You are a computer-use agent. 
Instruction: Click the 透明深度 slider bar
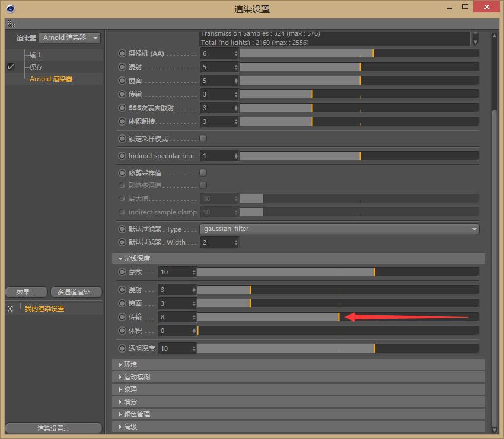point(338,348)
